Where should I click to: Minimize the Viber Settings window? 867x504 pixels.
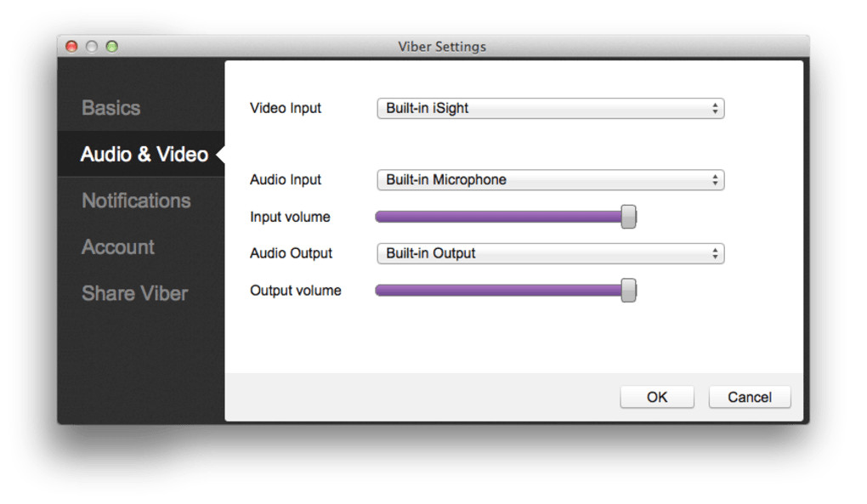(92, 47)
